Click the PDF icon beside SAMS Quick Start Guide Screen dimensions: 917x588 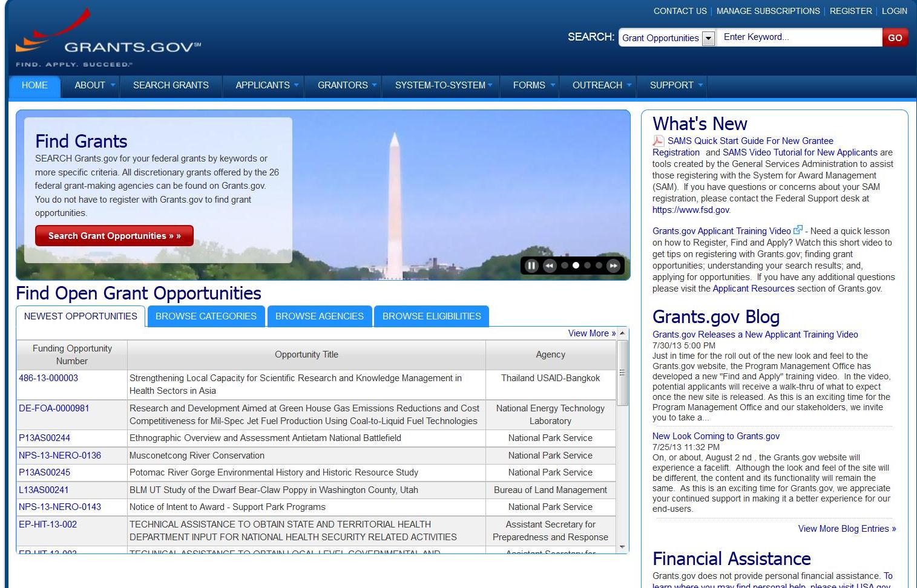658,141
